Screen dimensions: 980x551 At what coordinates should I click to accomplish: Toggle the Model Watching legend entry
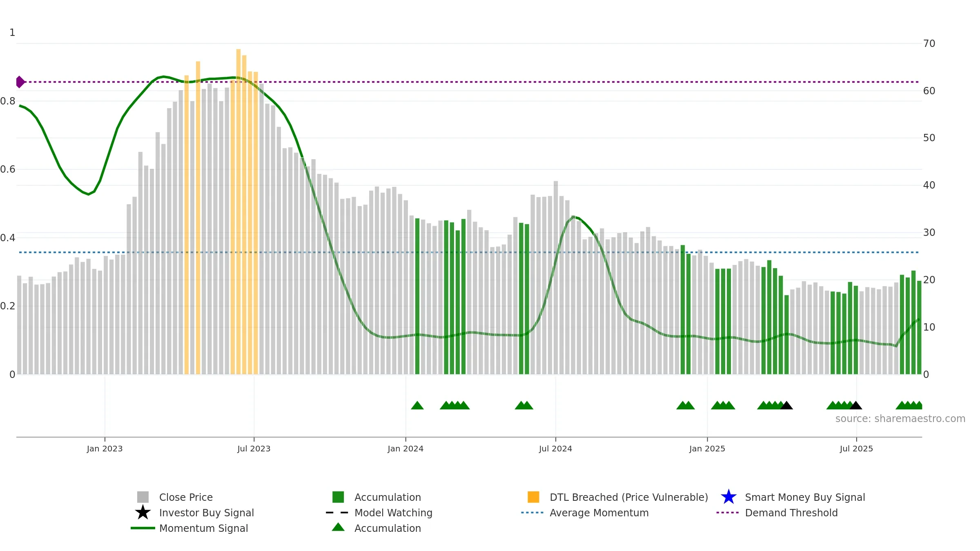393,513
